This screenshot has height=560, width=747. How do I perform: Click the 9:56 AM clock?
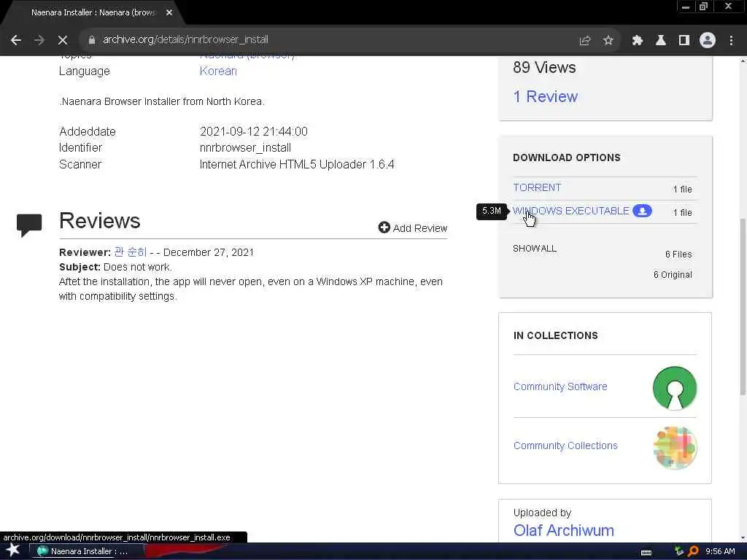720,551
